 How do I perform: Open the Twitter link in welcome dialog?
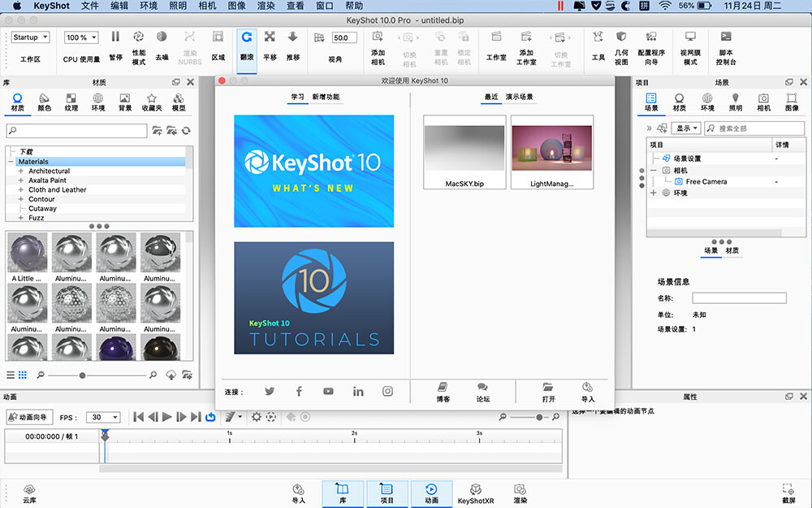tap(270, 392)
